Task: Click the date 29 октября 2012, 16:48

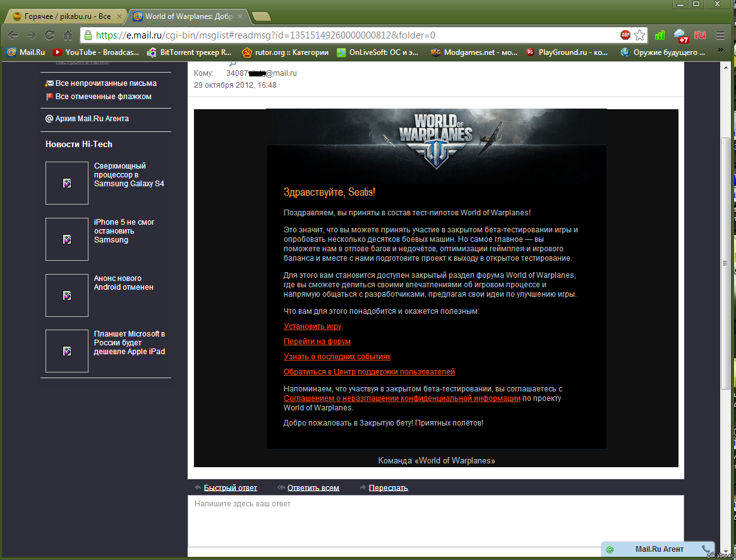Action: coord(235,85)
